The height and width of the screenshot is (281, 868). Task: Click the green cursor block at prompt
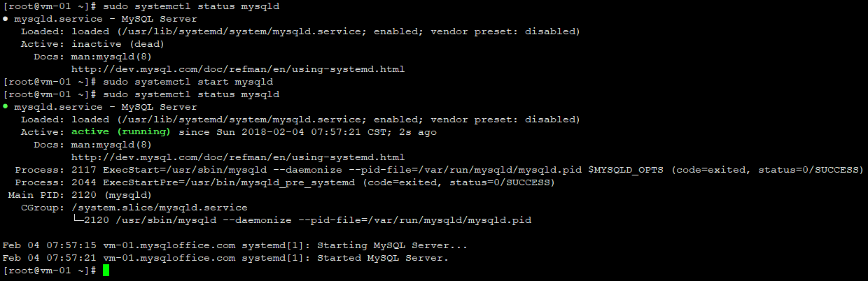(106, 271)
